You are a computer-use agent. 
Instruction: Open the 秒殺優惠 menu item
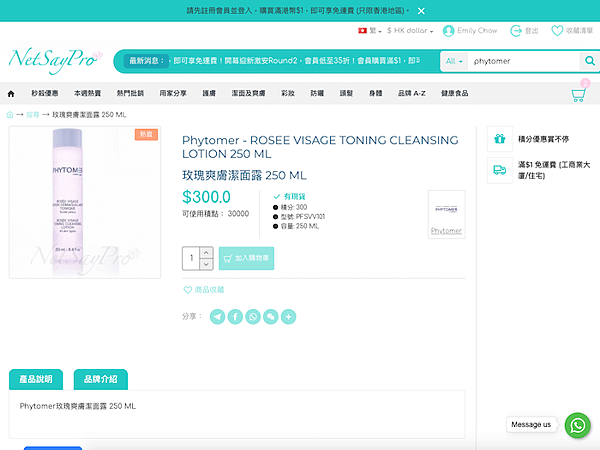pos(45,93)
